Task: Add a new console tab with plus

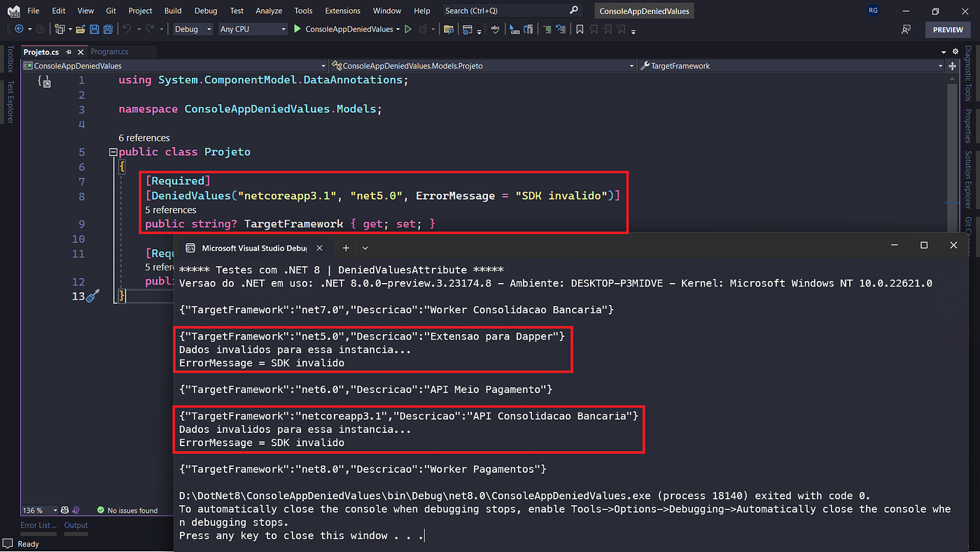Action: pos(346,248)
